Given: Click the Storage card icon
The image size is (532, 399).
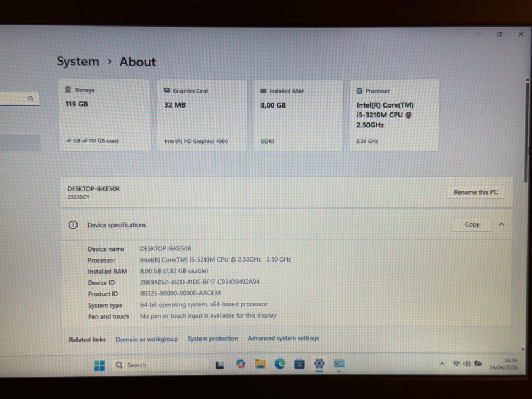Looking at the screenshot, I should 69,90.
